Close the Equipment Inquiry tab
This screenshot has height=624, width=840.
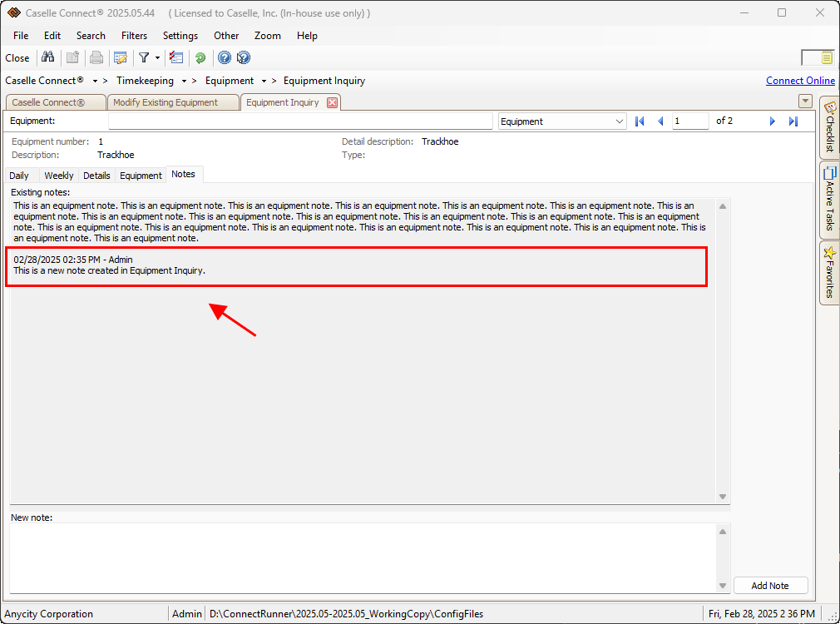[332, 102]
